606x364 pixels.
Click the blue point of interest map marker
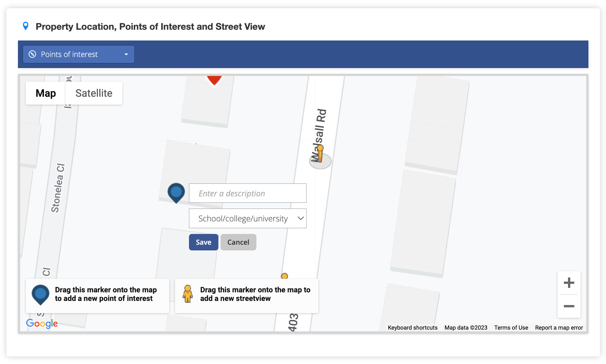pos(176,193)
